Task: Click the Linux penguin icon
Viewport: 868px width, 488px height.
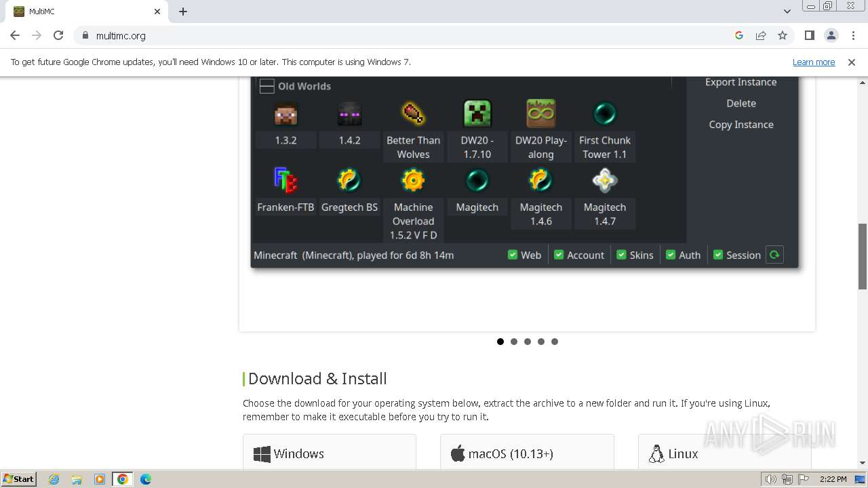Action: pos(656,453)
